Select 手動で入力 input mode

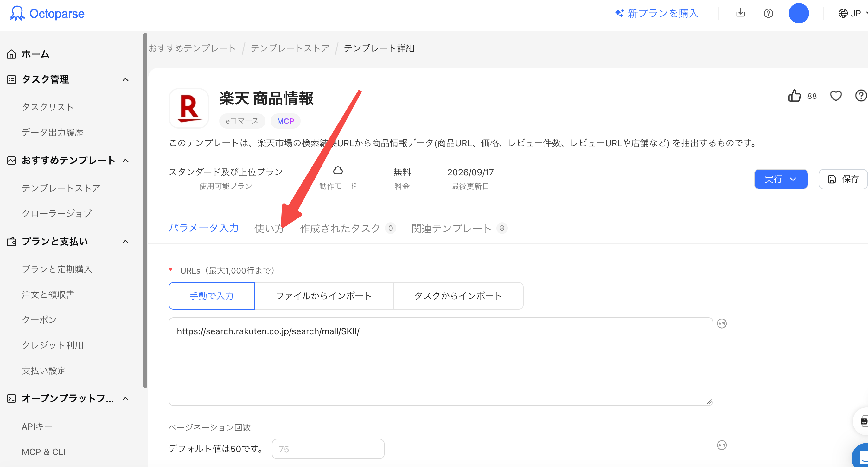tap(211, 296)
